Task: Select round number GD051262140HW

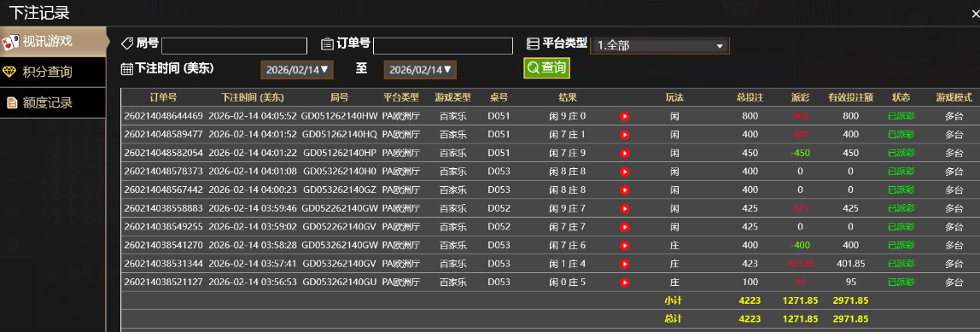Action: click(340, 116)
